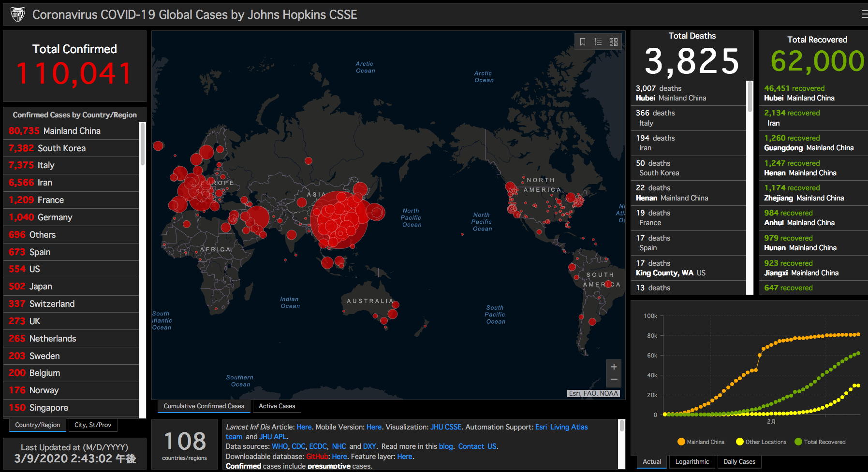Select Italy with 7,375 confirmed cases
The height and width of the screenshot is (472, 868).
click(71, 165)
